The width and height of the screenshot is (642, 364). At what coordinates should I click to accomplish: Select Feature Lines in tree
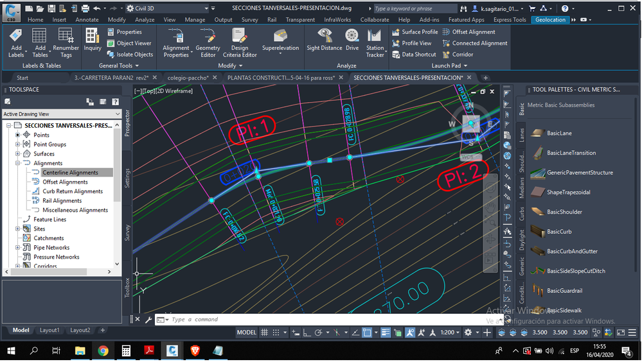coord(49,220)
